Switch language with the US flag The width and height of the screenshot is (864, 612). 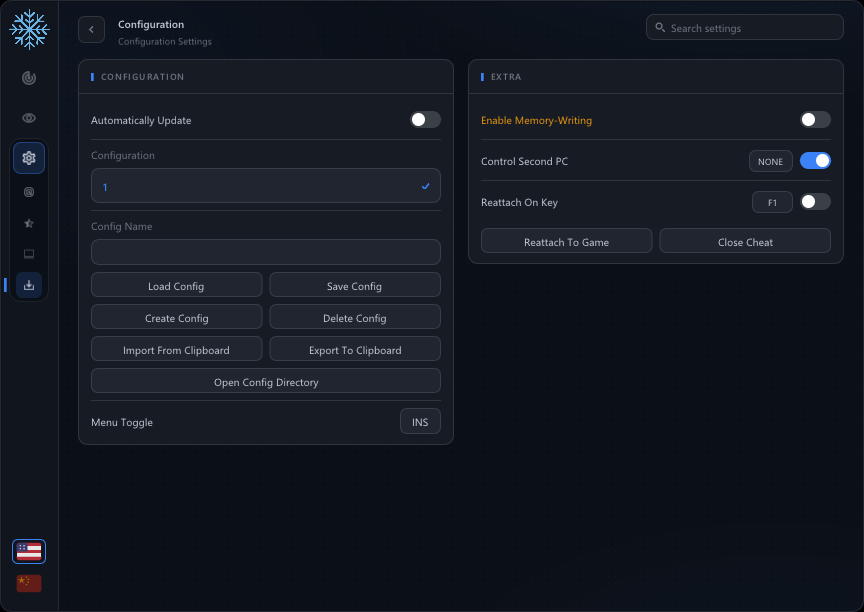[x=29, y=551]
